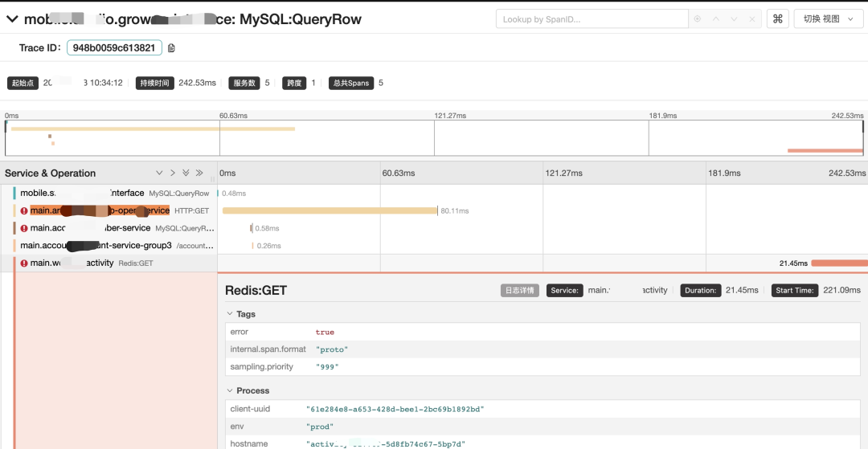Screen dimensions: 868x449
Task: Expand one level with single down chevron
Action: 159,173
